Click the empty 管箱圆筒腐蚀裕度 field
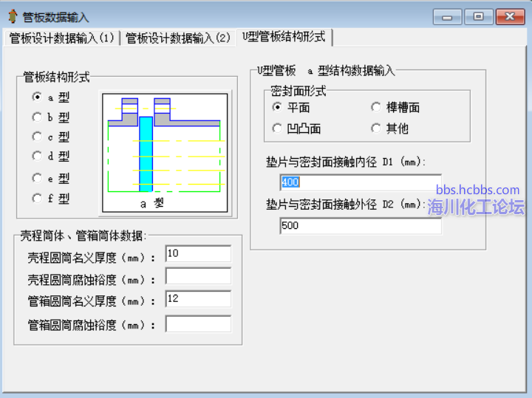532x398 pixels. point(198,324)
